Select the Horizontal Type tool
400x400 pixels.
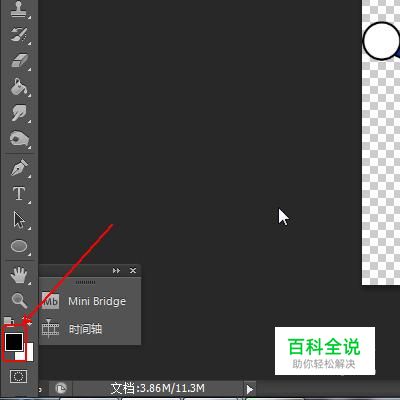(19, 194)
